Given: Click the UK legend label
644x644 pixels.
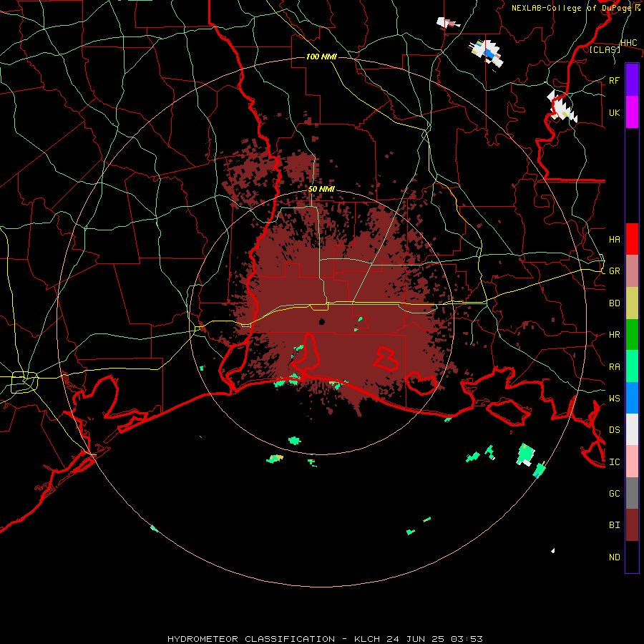Looking at the screenshot, I should (x=615, y=113).
